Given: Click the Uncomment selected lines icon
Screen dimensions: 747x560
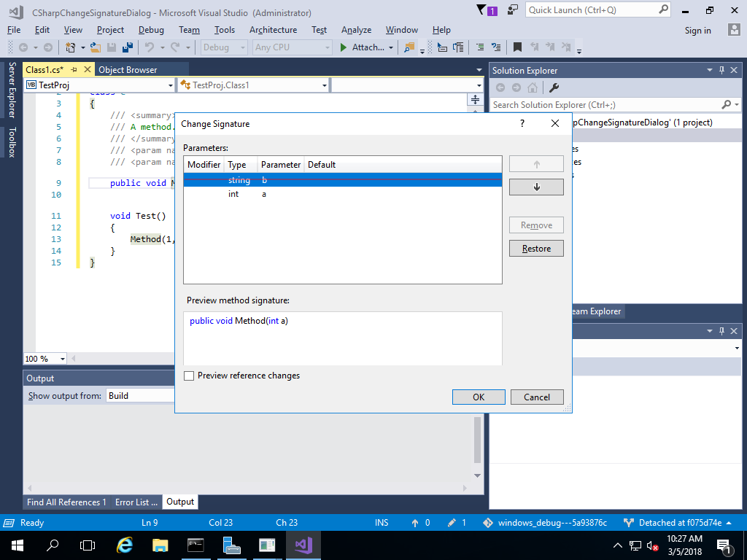Looking at the screenshot, I should tap(496, 47).
